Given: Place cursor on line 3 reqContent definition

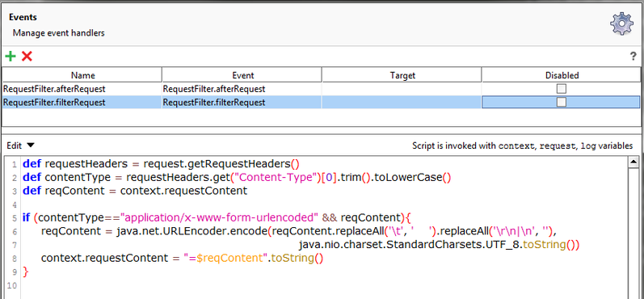Looking at the screenshot, I should 135,191.
